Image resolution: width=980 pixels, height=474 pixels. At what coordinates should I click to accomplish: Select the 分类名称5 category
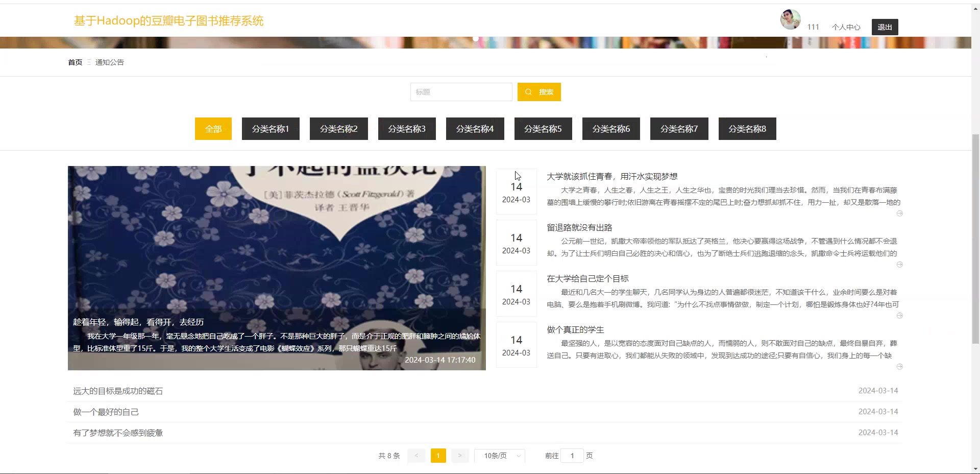[x=543, y=129]
